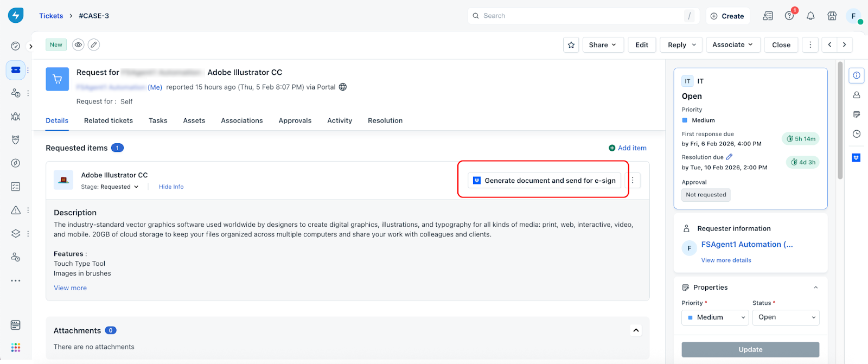868x364 pixels.
Task: Click the Add item link
Action: [628, 148]
